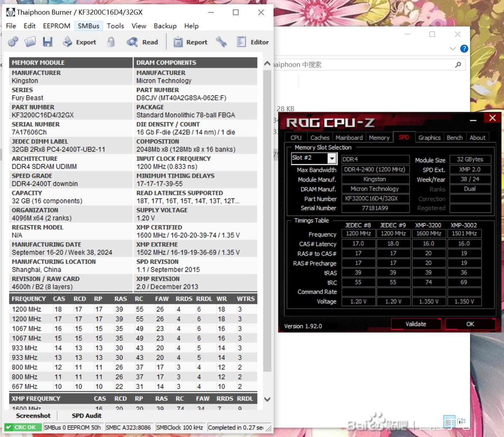The image size is (504, 437).
Task: Switch Explorer to details view icon
Action: click(449, 422)
